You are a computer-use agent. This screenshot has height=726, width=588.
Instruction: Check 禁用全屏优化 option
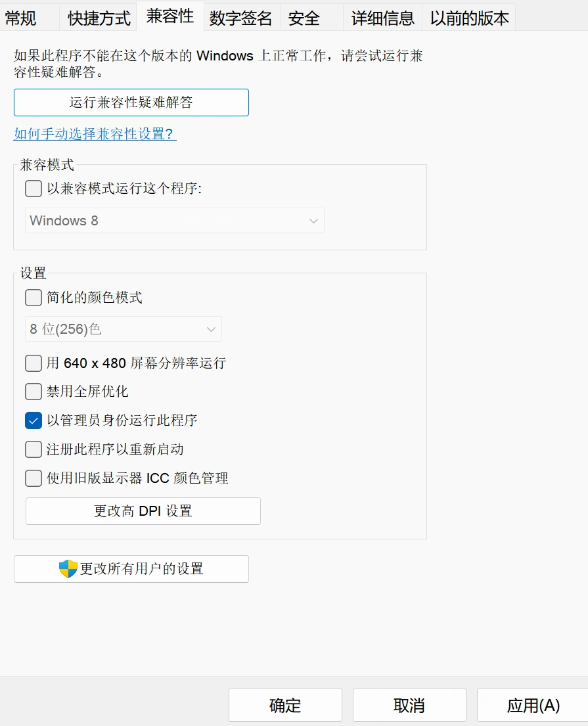33,392
